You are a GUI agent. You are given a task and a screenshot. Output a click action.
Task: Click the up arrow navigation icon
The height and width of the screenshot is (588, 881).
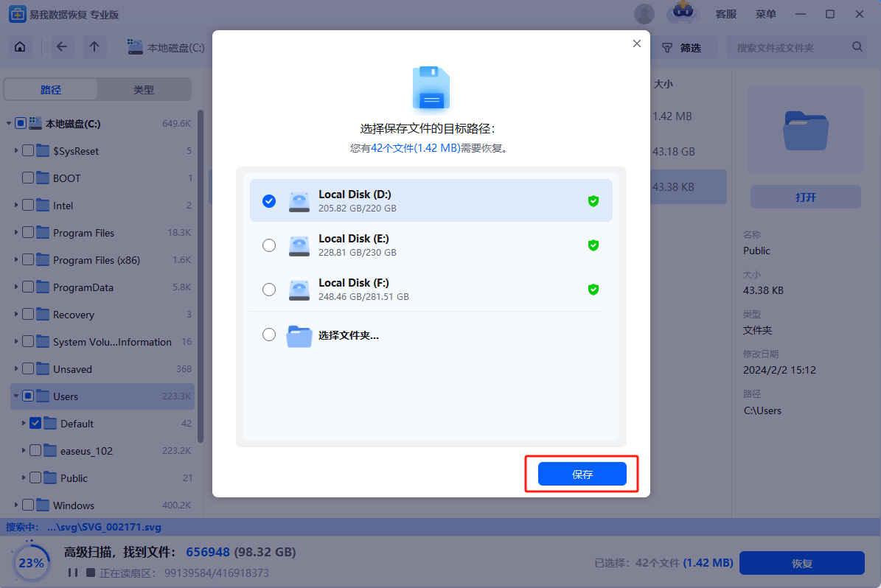[x=94, y=47]
